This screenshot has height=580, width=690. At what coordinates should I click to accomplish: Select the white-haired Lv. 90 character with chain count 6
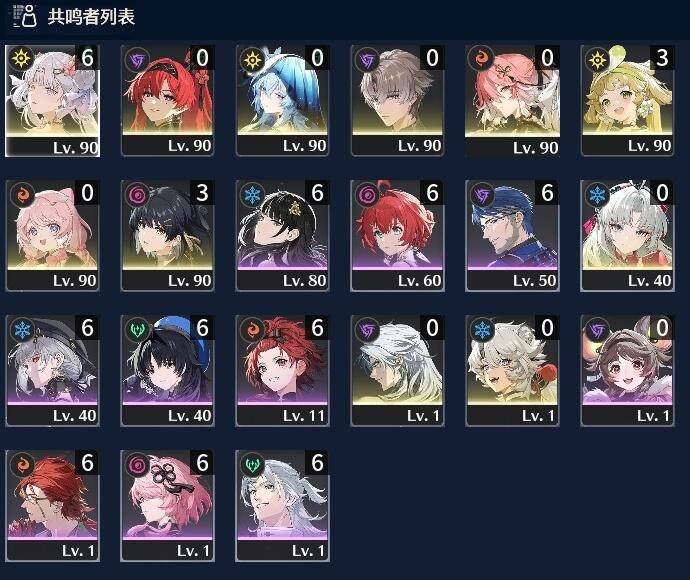tap(52, 100)
